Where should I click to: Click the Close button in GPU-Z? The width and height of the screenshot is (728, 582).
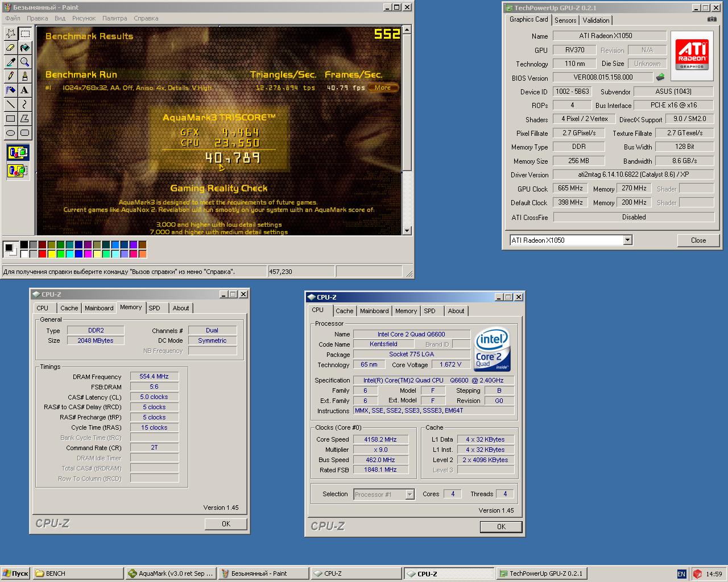[698, 240]
